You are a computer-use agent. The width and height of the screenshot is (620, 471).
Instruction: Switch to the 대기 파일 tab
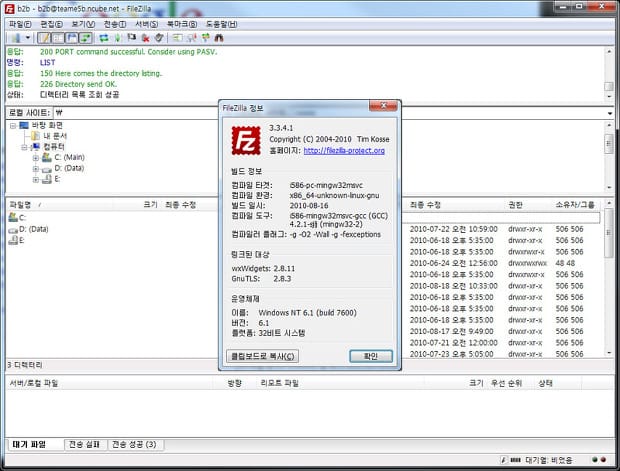(x=35, y=445)
